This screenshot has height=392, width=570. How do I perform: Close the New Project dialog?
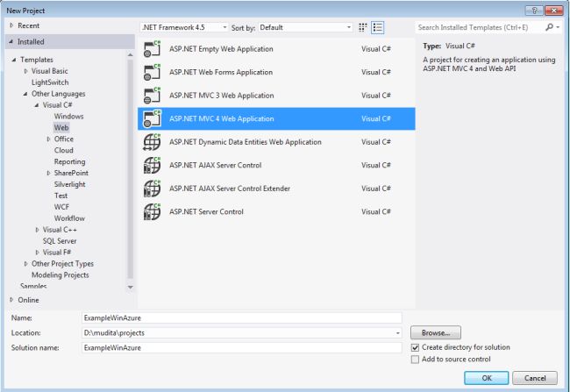coord(554,11)
